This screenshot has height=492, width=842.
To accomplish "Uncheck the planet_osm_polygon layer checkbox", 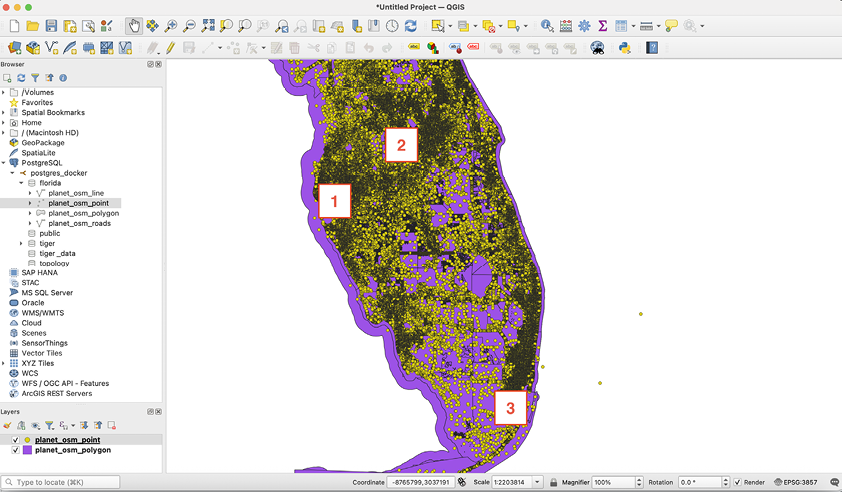I will click(x=16, y=450).
